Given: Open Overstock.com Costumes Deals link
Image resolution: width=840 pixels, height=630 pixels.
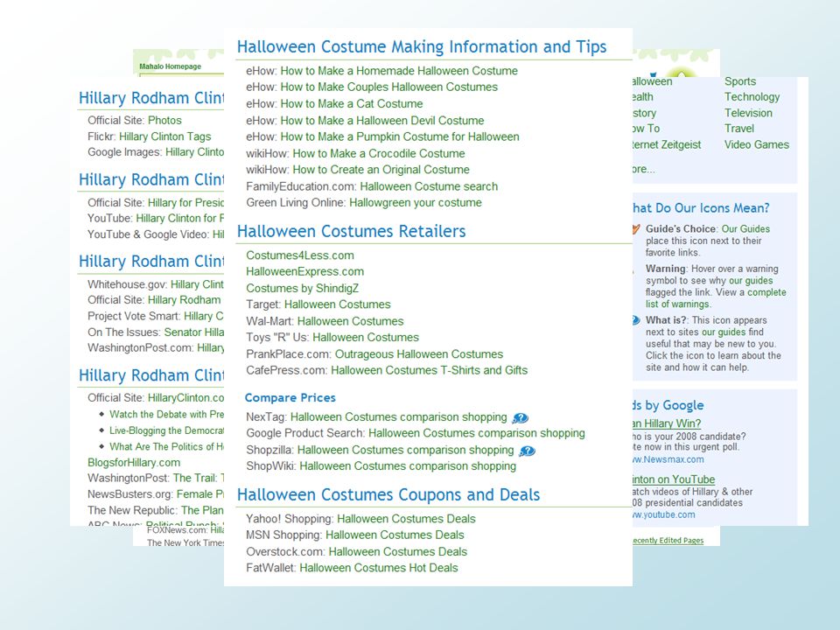Looking at the screenshot, I should click(x=397, y=551).
